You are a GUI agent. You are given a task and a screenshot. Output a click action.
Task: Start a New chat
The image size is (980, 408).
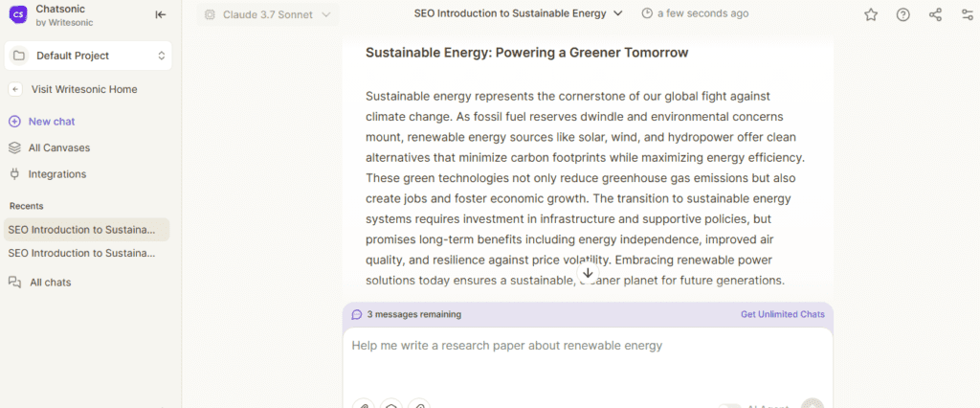click(51, 122)
